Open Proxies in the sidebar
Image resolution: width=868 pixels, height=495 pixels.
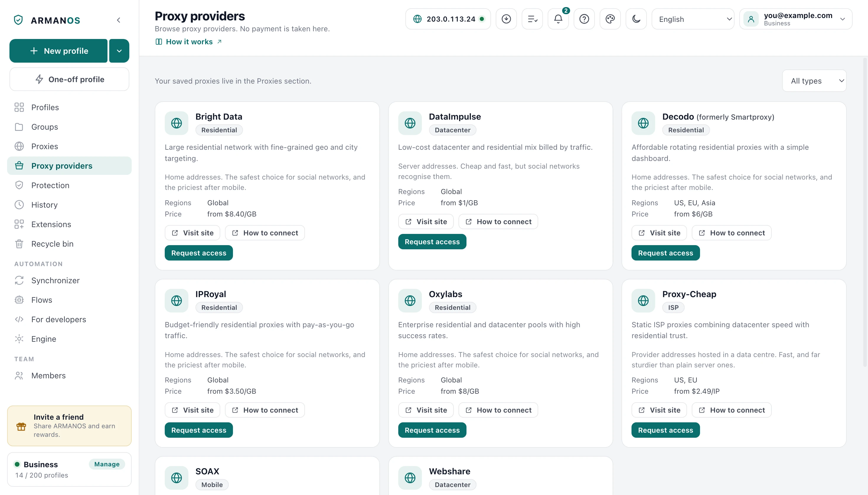69,146
